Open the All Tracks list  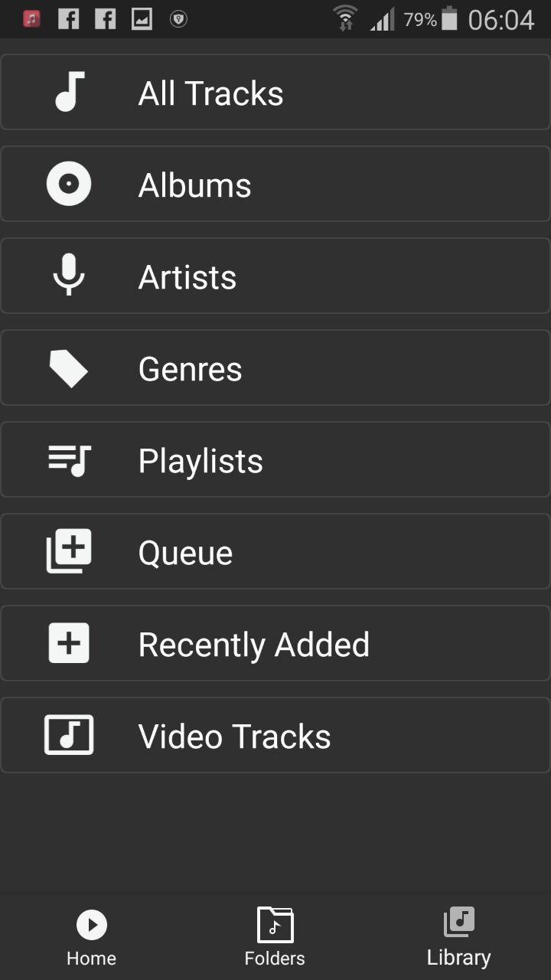[x=210, y=93]
